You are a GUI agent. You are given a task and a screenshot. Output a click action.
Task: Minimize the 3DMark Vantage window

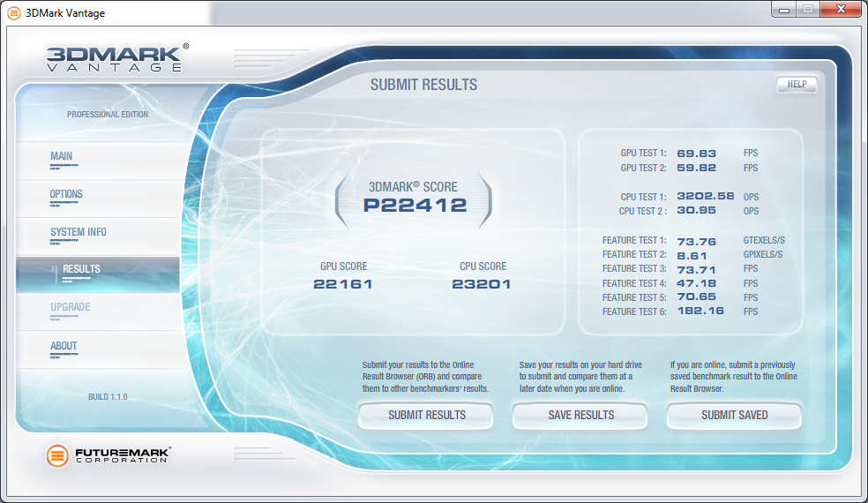tap(783, 10)
